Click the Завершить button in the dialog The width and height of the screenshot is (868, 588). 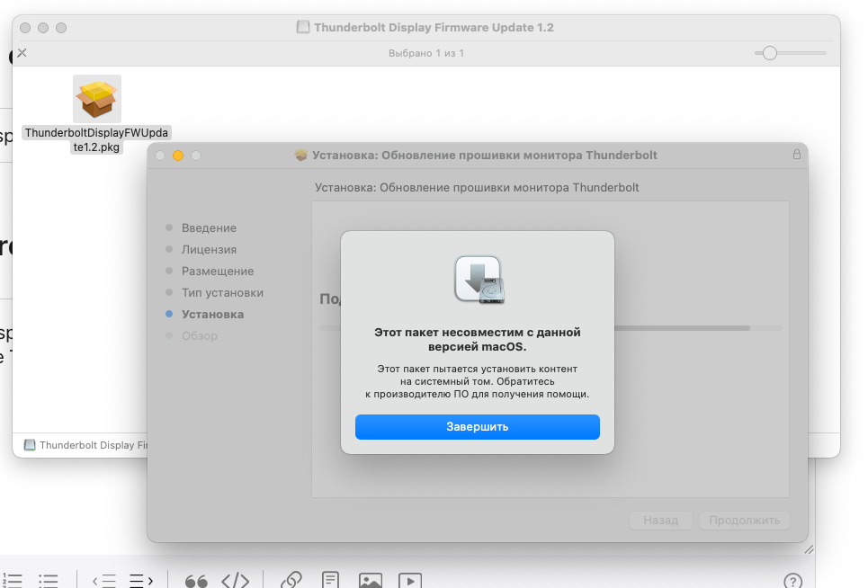click(x=477, y=427)
